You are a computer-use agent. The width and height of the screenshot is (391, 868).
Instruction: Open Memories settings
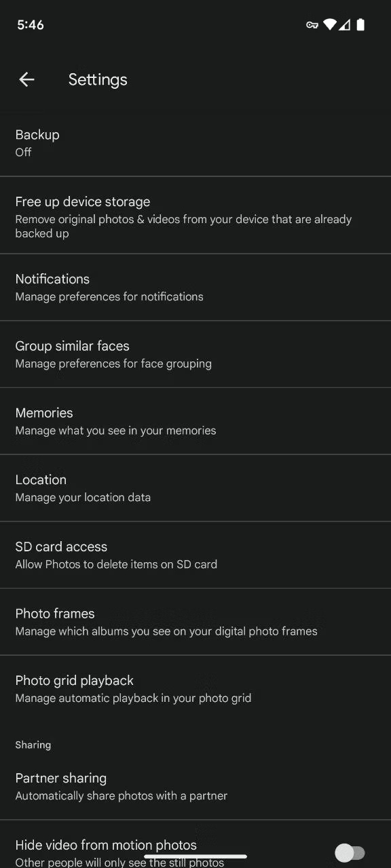(195, 421)
